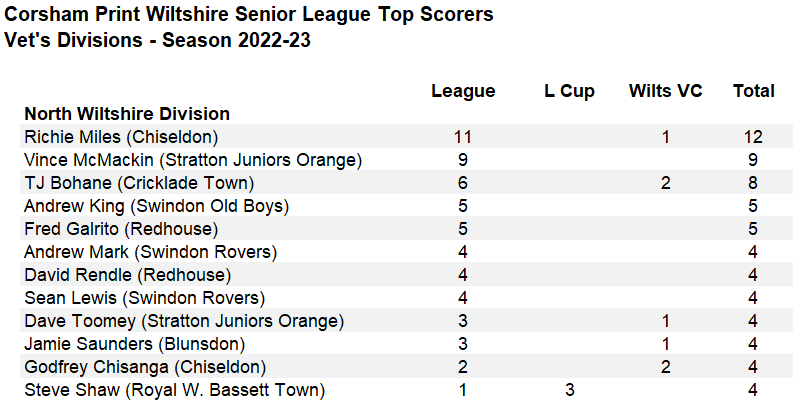This screenshot has height=401, width=793.
Task: Click the Corsham Print Wiltshire Senior League title
Action: tap(248, 15)
